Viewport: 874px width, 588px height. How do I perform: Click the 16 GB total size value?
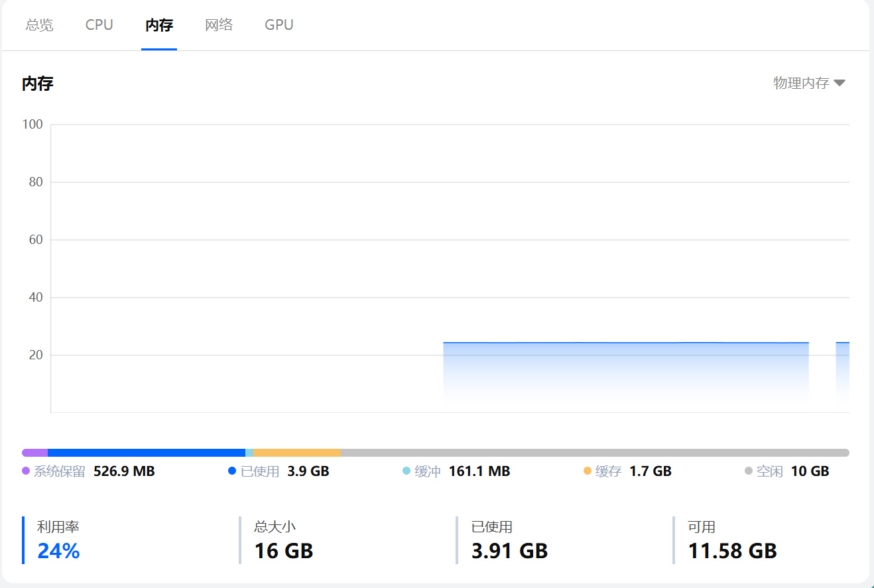point(284,551)
